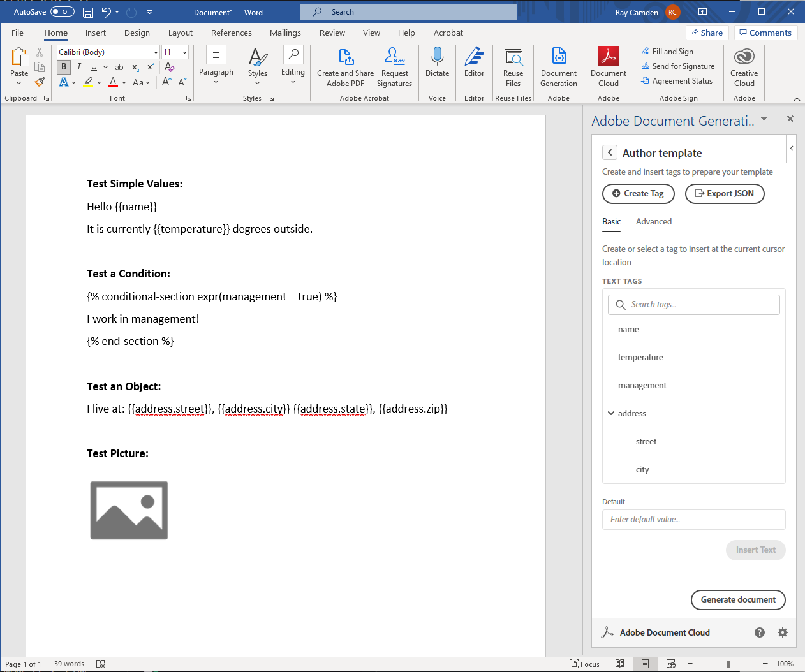The width and height of the screenshot is (805, 672).
Task: Switch to the Insert ribbon tab
Action: coord(95,33)
